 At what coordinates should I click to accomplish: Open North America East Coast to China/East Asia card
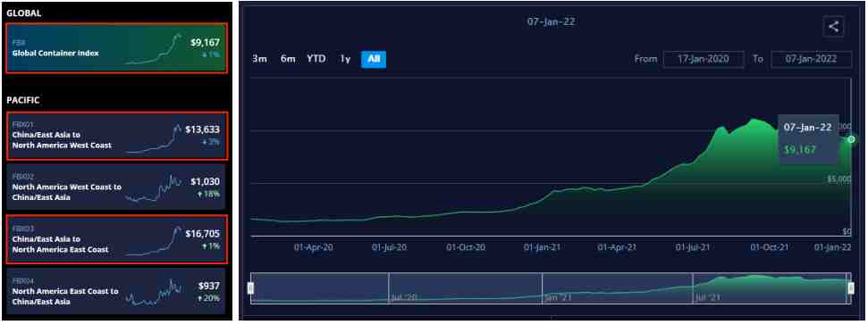tap(116, 291)
